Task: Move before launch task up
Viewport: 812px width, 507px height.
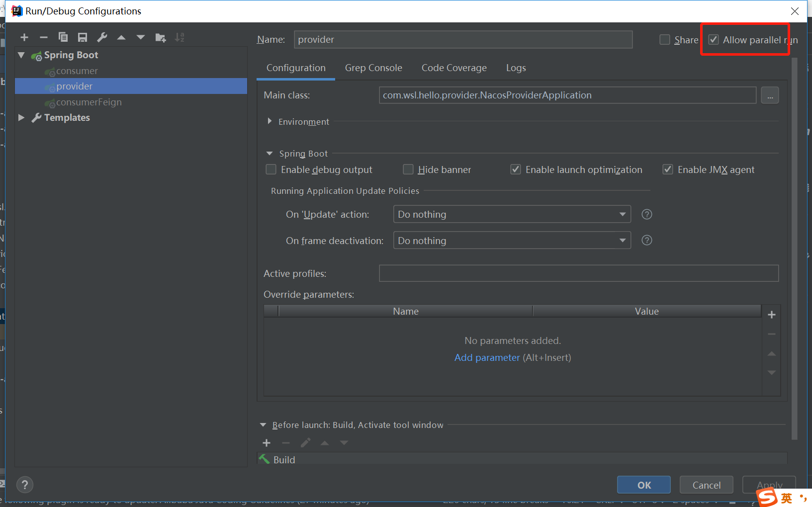Action: (325, 443)
